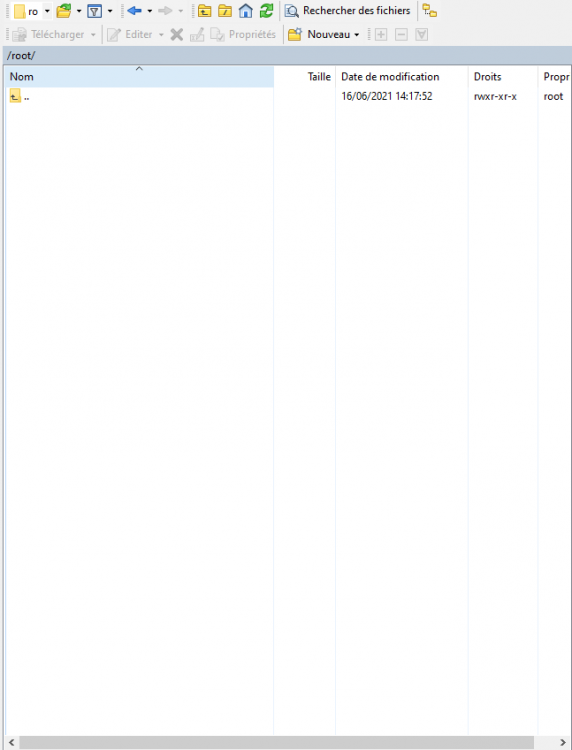Click the open directory folder icon
Image resolution: width=572 pixels, height=750 pixels.
[x=64, y=11]
